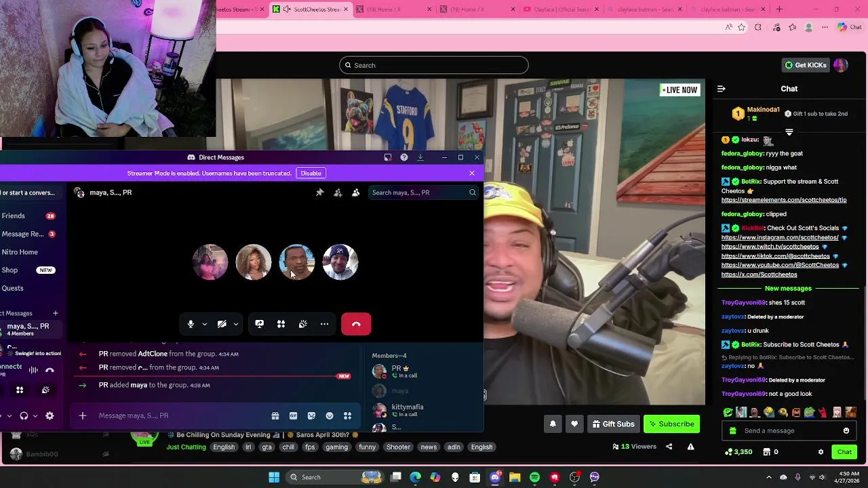Disconnect from the Discord call with red button

(356, 324)
